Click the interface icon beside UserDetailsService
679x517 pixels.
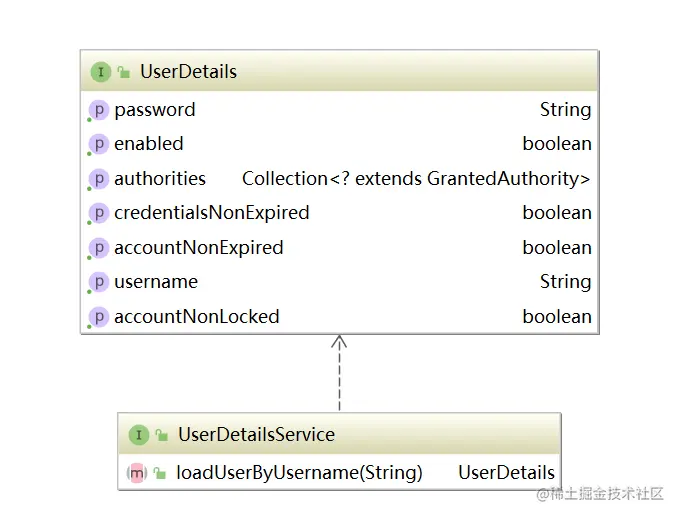pos(139,435)
